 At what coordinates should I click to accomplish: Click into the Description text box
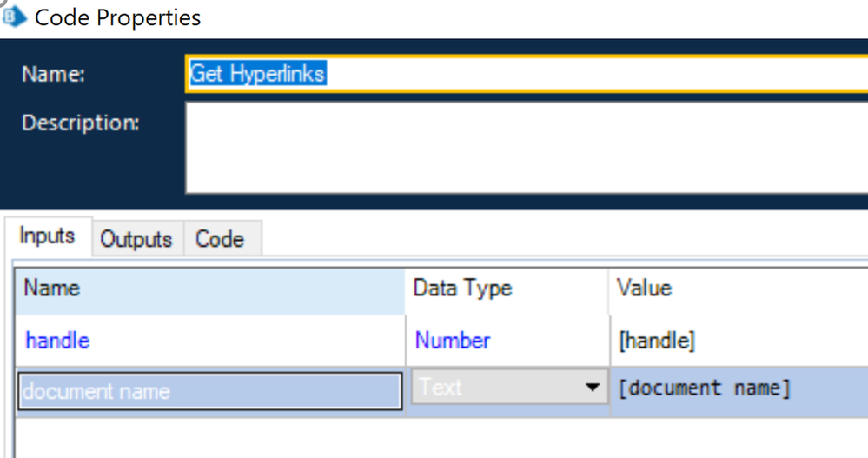point(527,147)
